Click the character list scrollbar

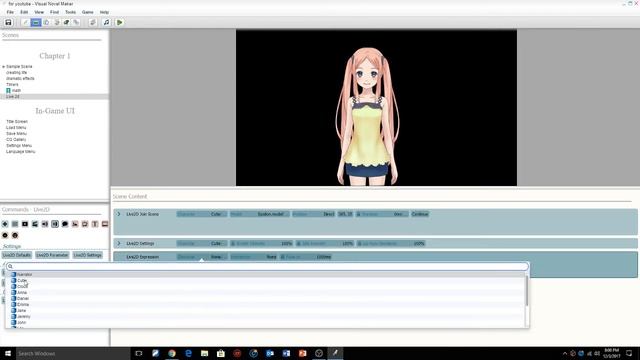click(527, 291)
